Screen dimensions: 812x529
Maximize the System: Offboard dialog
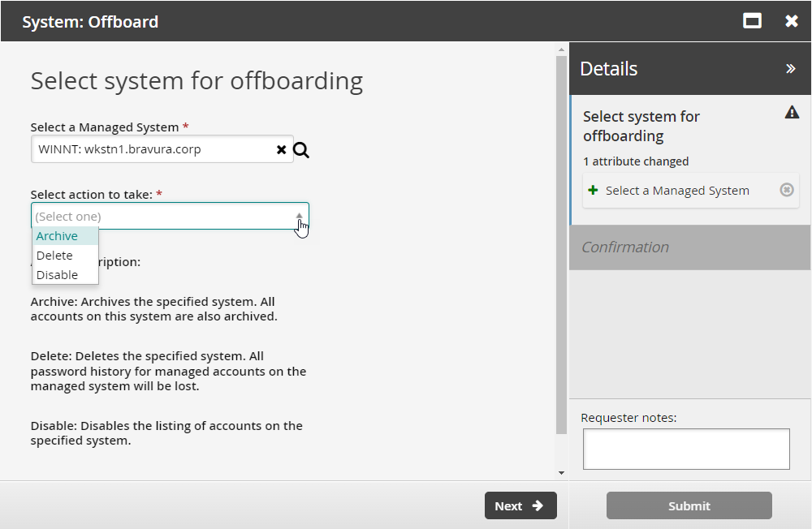753,21
